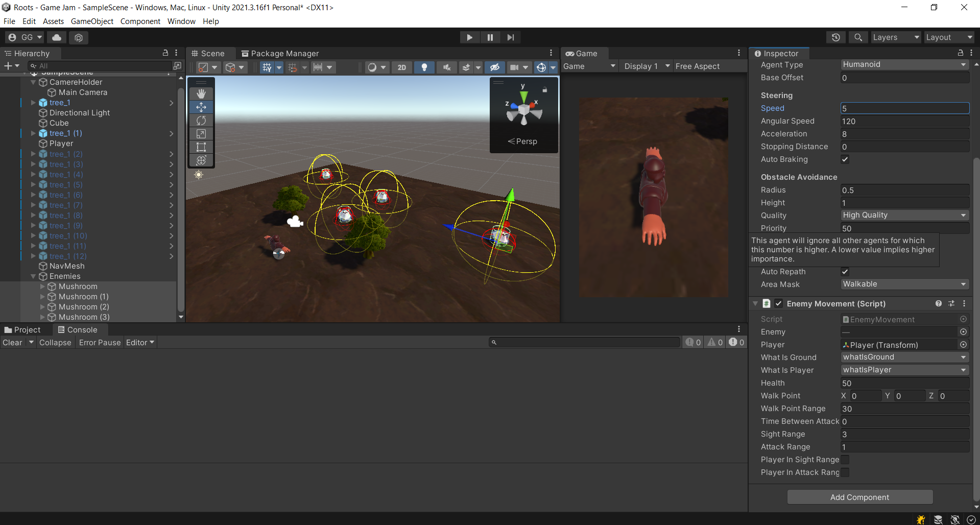Lock the Hierarchy panel
This screenshot has height=525, width=980.
click(165, 53)
